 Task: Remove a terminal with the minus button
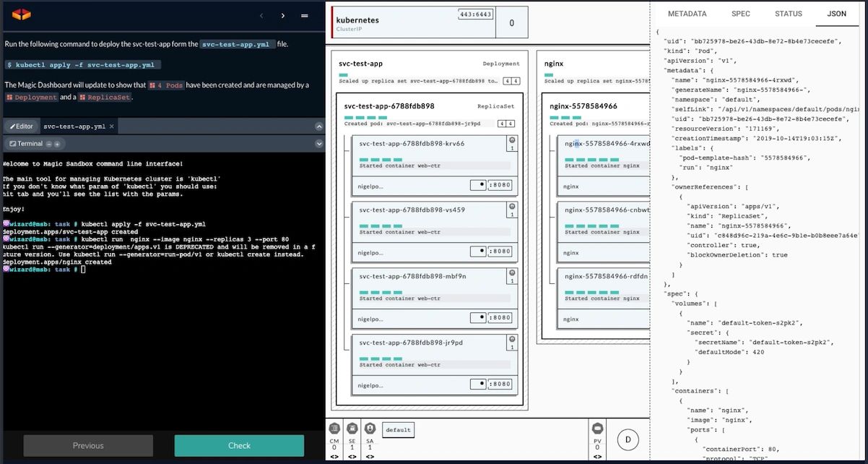pos(48,144)
